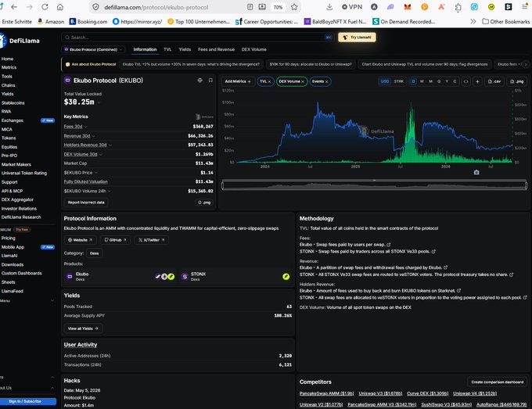Open Stablecoins in the sidebar
532x409 pixels.
[x=13, y=102]
